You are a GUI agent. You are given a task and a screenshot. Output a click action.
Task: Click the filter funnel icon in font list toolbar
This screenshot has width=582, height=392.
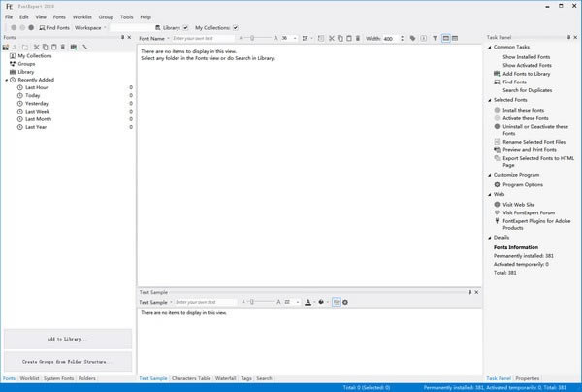click(435, 38)
